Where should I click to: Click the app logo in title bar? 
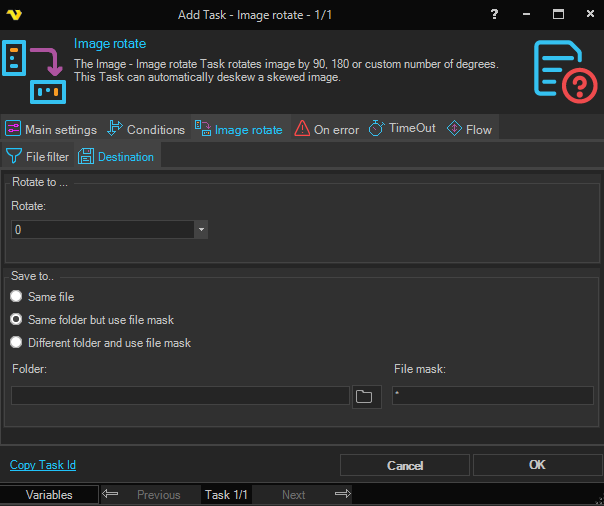click(14, 14)
